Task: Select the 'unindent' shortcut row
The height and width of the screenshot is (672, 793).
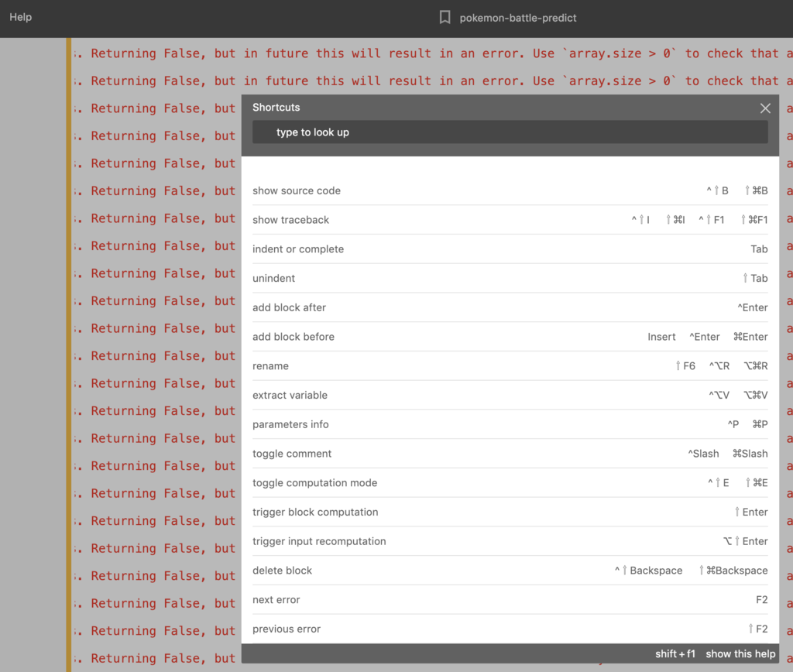Action: pos(510,279)
